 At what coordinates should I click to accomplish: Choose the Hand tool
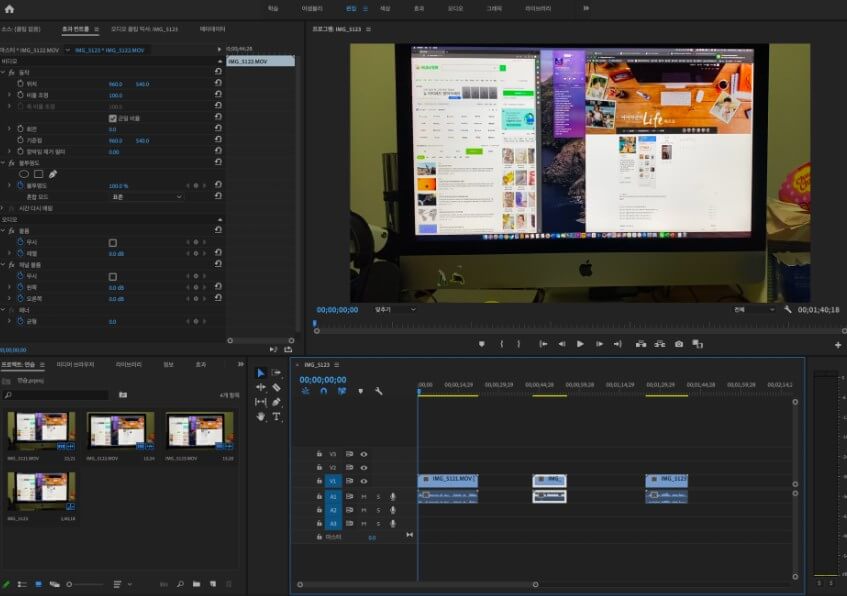[x=261, y=416]
